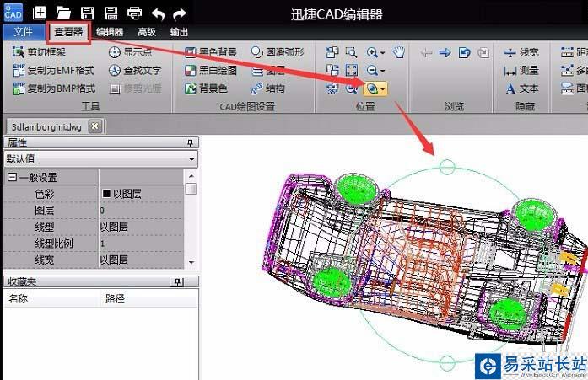The height and width of the screenshot is (380, 588).
Task: Save the drawing with the first floppy icon
Action: click(88, 13)
